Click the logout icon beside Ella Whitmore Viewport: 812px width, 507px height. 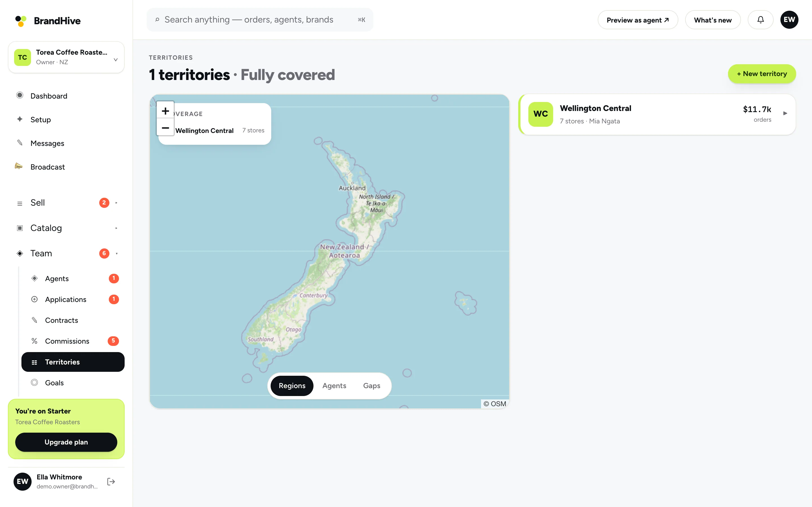pos(111,482)
